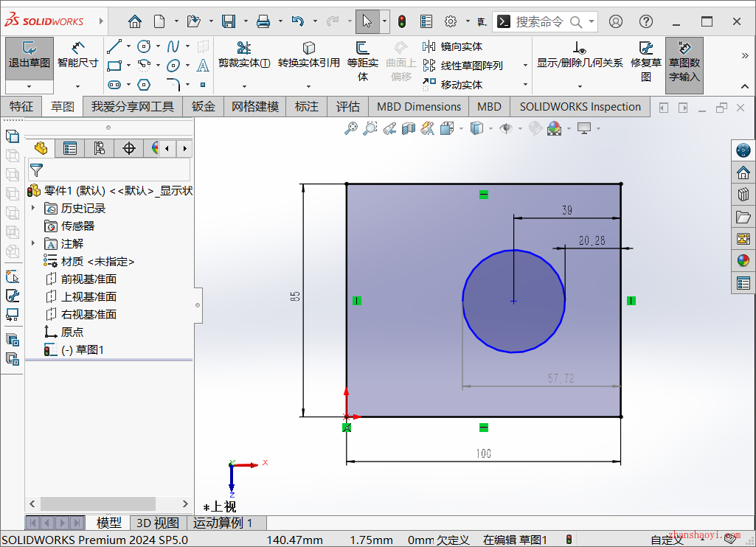Select the Corner Rectangle tool

(114, 65)
